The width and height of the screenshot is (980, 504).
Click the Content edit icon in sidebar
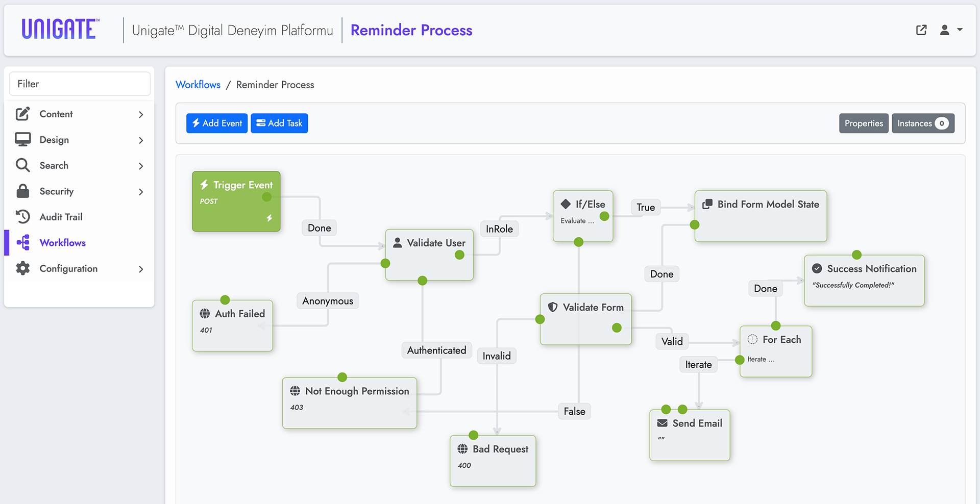point(22,114)
